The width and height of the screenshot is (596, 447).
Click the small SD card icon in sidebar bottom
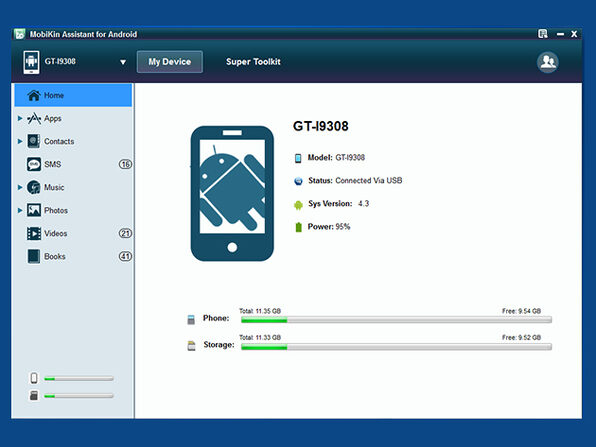(x=34, y=395)
